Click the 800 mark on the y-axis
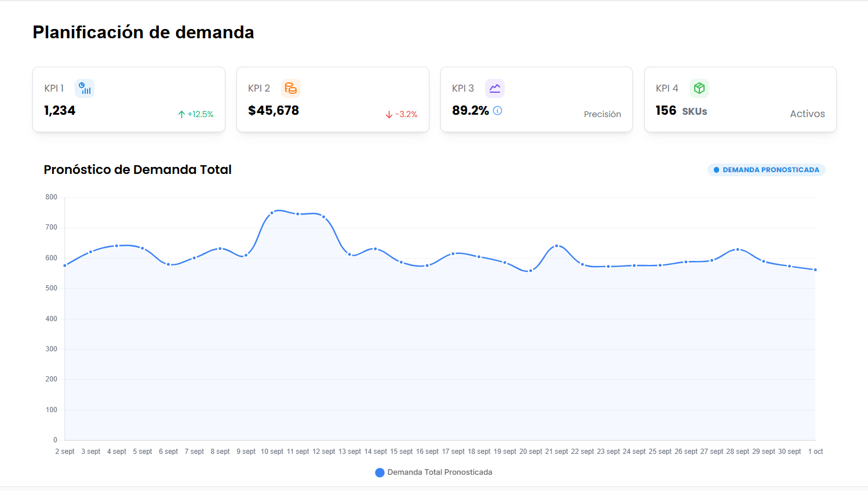Viewport: 868px width, 491px height. 52,197
